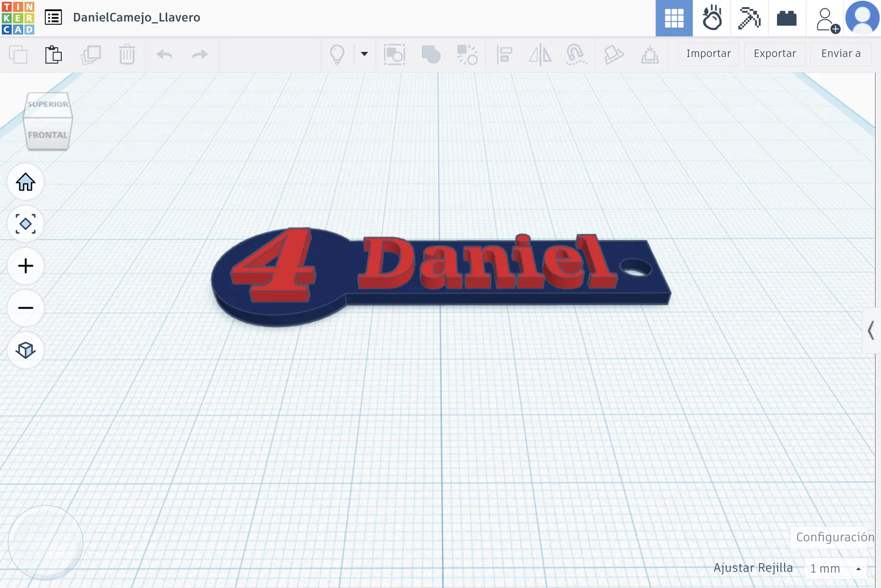Click the shape combine icon
The width and height of the screenshot is (881, 588).
tap(431, 55)
